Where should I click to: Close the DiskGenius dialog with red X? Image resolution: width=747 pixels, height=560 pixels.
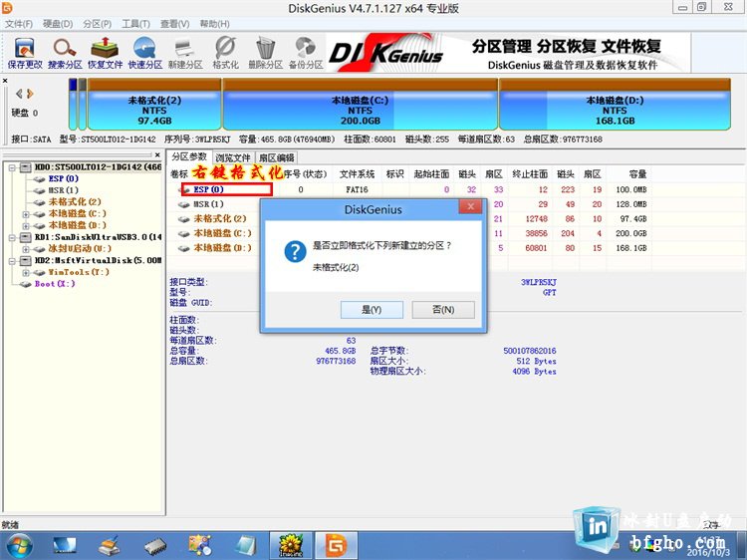pyautogui.click(x=471, y=206)
